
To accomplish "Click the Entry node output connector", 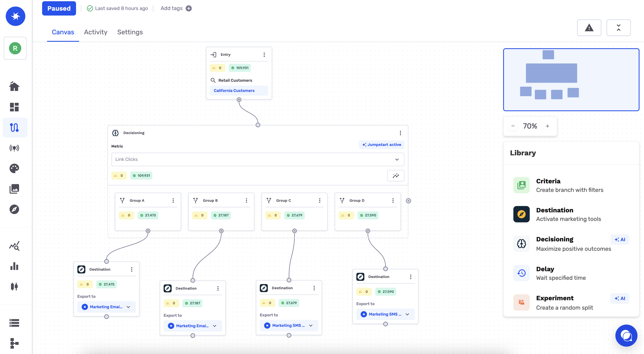I will (239, 100).
